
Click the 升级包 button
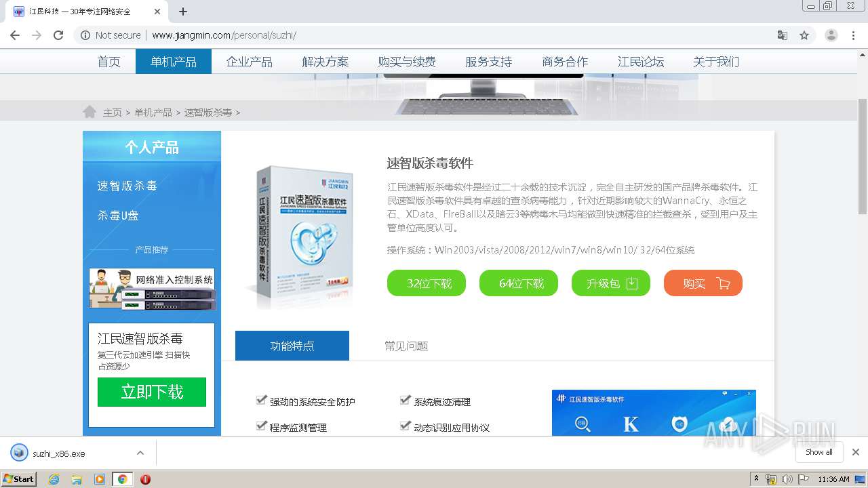coord(611,283)
